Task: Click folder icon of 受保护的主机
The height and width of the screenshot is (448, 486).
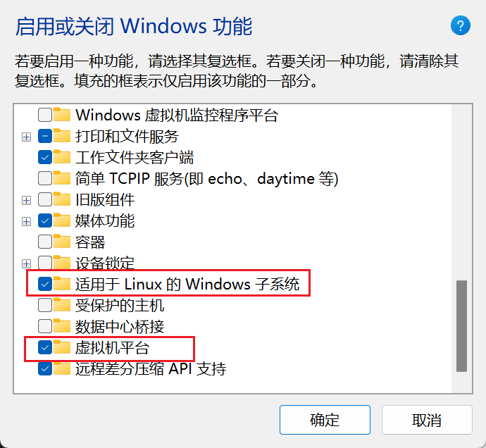Action: [62, 305]
